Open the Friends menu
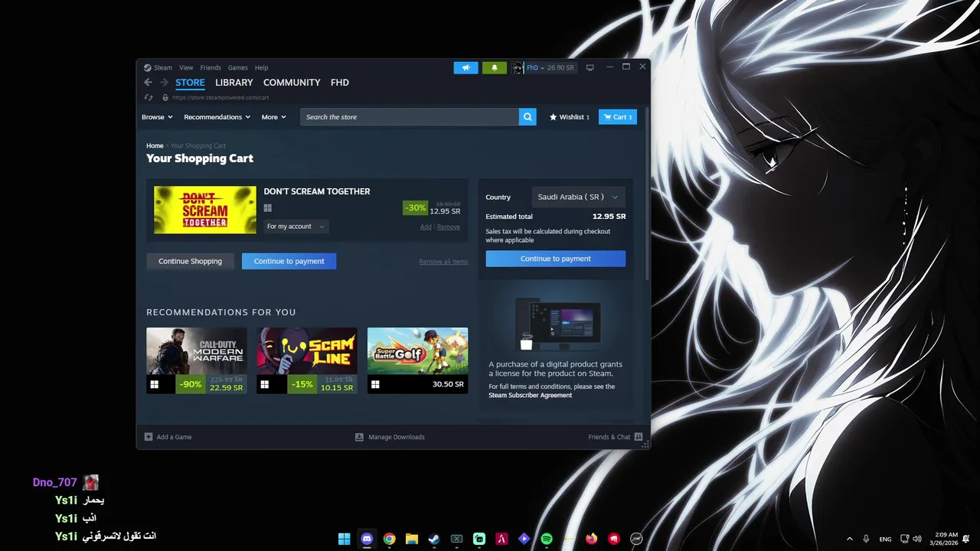The width and height of the screenshot is (980, 551). pos(211,67)
